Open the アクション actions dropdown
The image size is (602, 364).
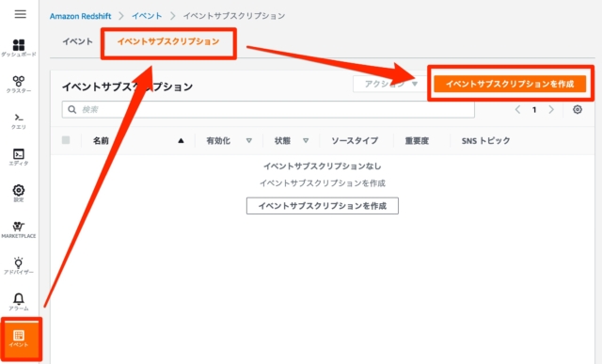coord(390,84)
